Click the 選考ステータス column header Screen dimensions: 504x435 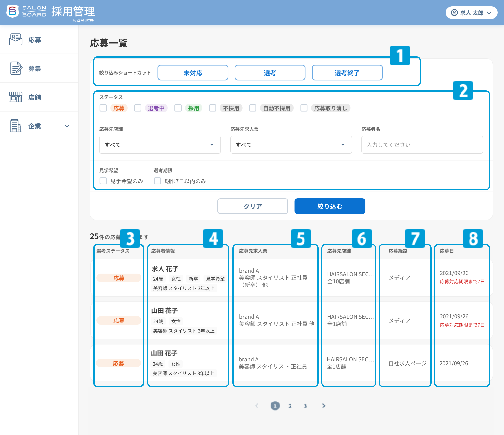(x=113, y=251)
